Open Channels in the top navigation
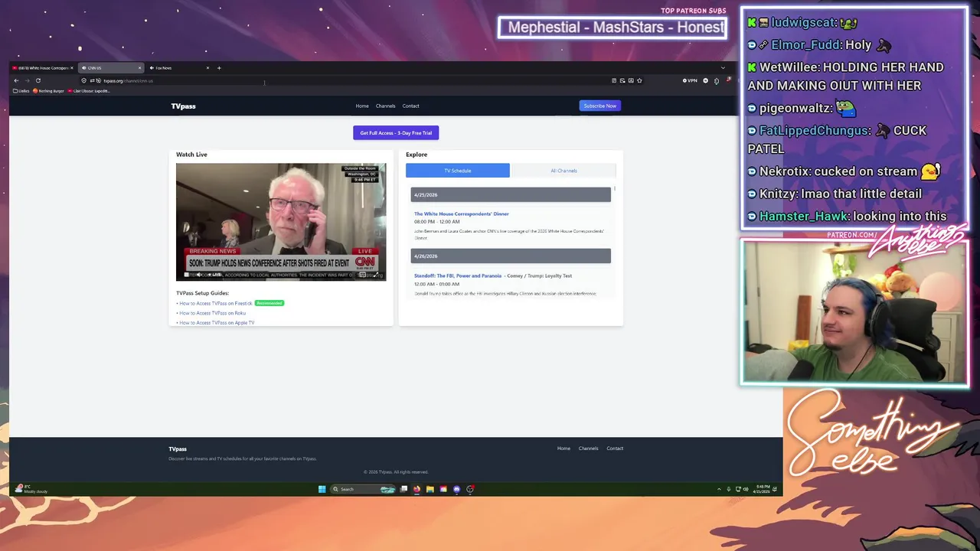 [385, 106]
